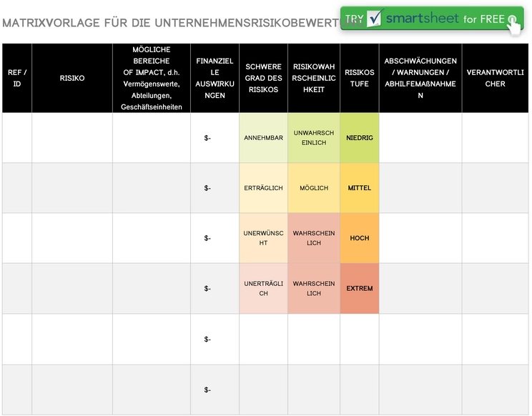Click the hand cursor icon on banner

(514, 25)
